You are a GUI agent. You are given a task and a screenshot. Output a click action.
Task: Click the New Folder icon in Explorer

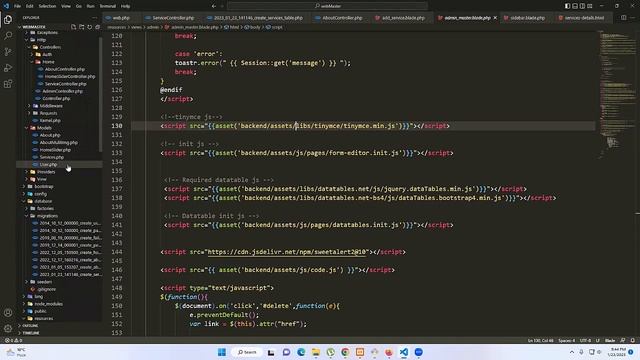coord(82,27)
